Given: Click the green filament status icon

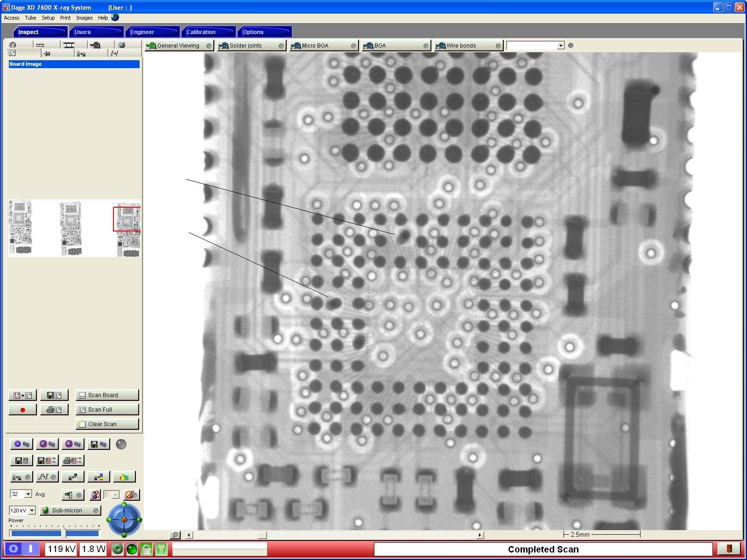Looking at the screenshot, I should pyautogui.click(x=161, y=549).
